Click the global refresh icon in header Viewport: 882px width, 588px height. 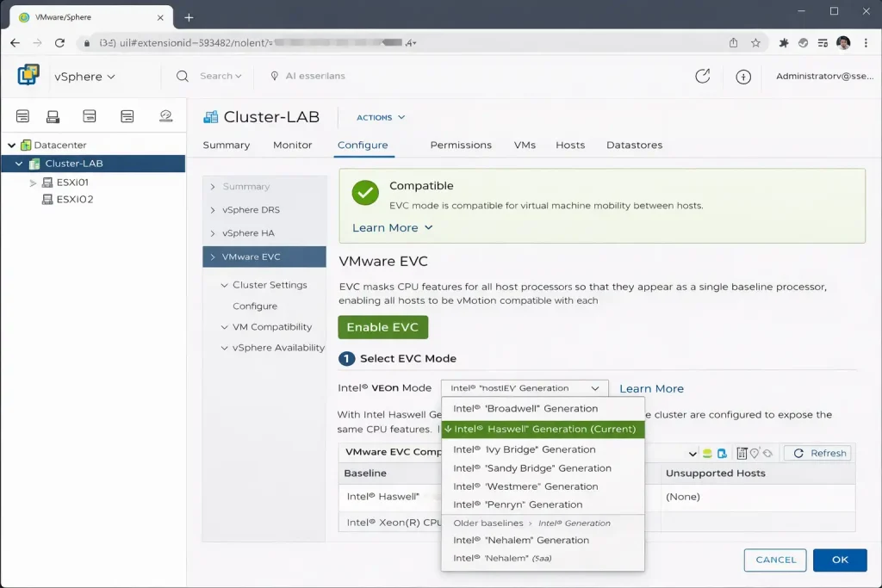click(x=703, y=76)
